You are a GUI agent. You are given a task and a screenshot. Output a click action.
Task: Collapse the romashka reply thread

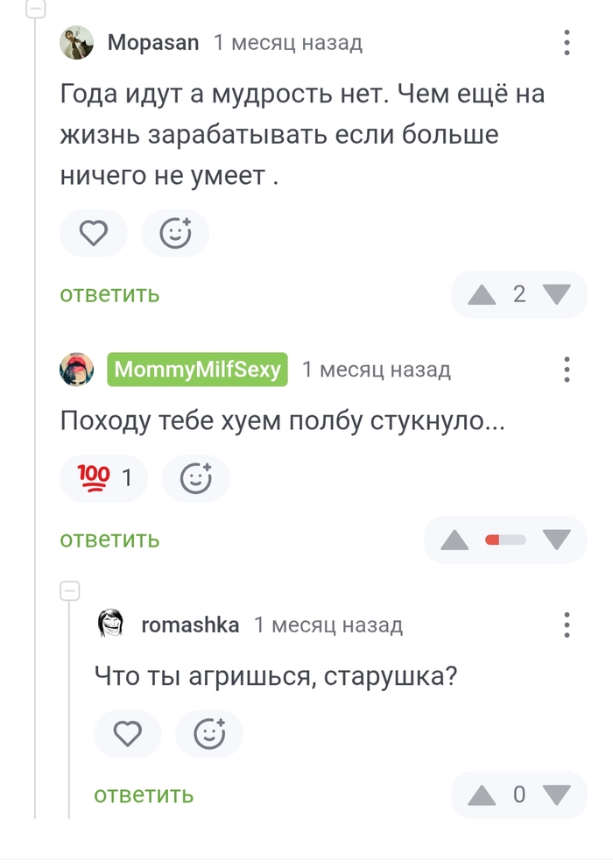click(70, 591)
